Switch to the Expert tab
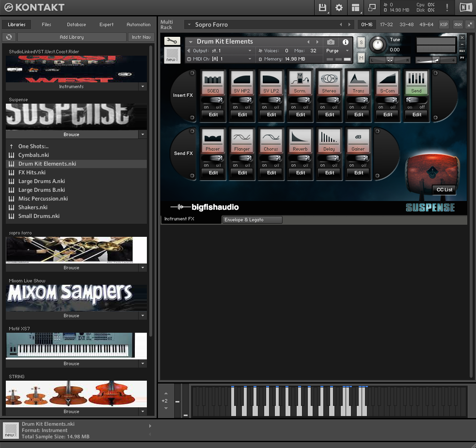The image size is (476, 448). tap(107, 25)
